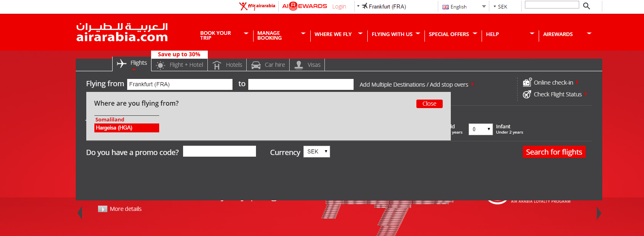The image size is (644, 236).
Task: Click the airarabia.com home logo
Action: coord(122,32)
